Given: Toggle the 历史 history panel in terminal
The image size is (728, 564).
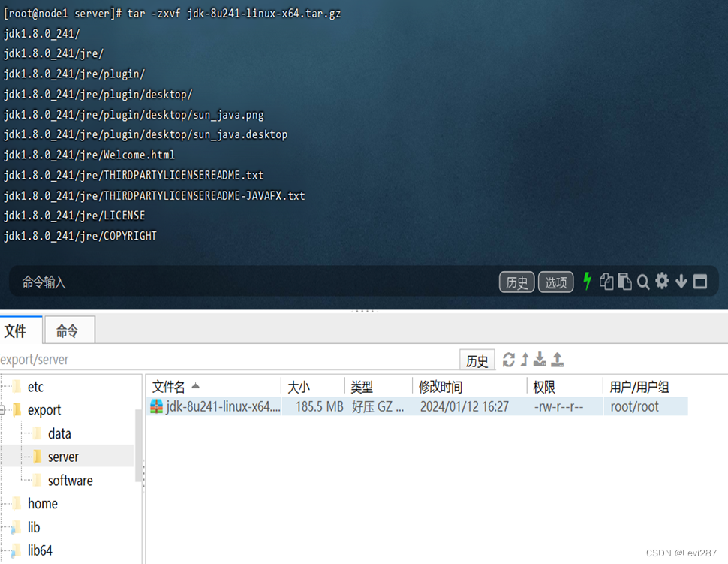Looking at the screenshot, I should (x=516, y=282).
